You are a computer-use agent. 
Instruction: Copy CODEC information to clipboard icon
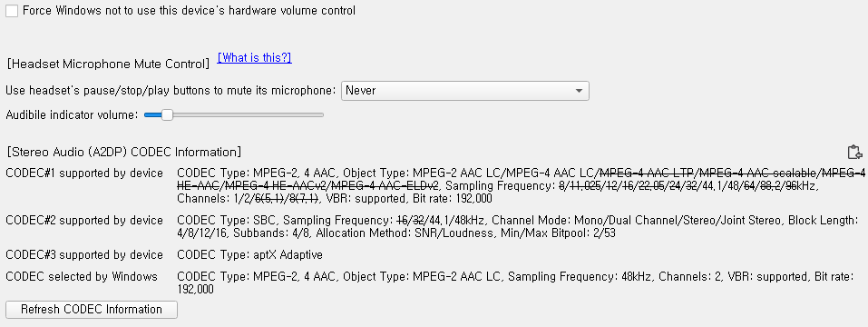tap(854, 152)
